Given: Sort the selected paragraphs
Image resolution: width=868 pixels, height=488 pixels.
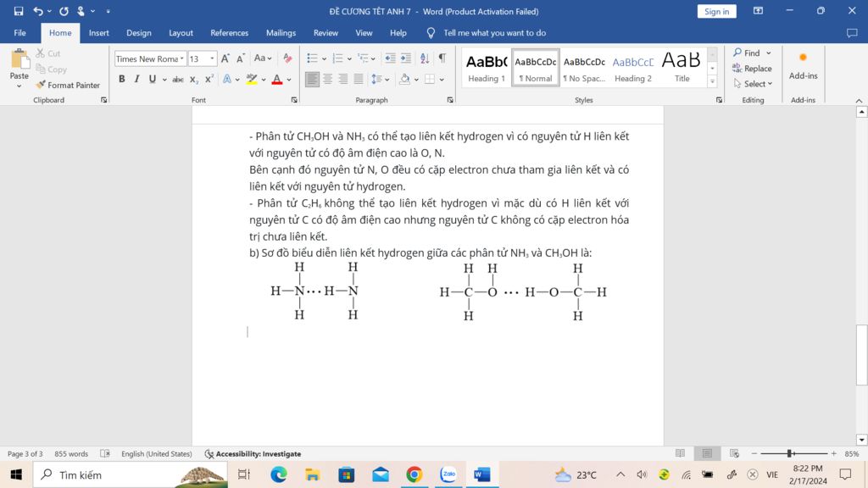Looking at the screenshot, I should click(x=425, y=58).
